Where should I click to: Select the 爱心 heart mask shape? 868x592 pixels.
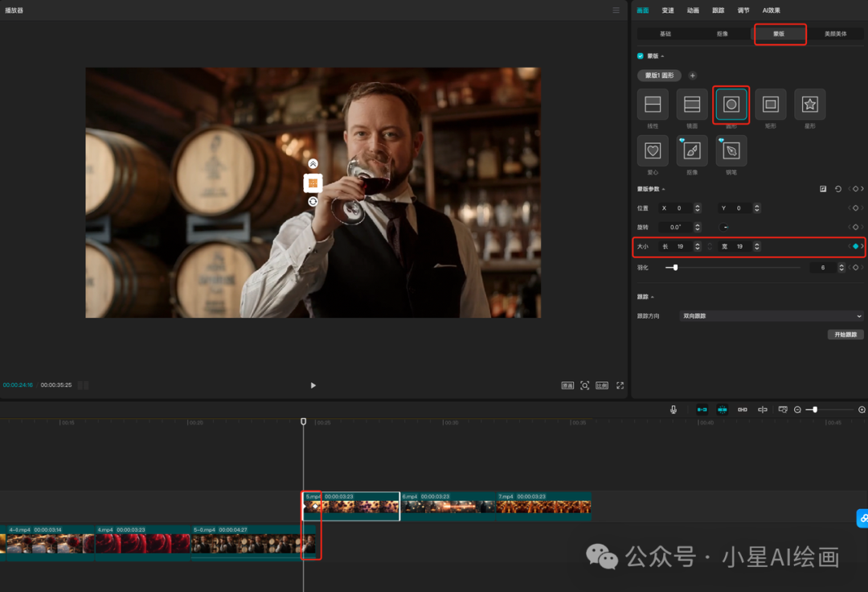click(653, 150)
